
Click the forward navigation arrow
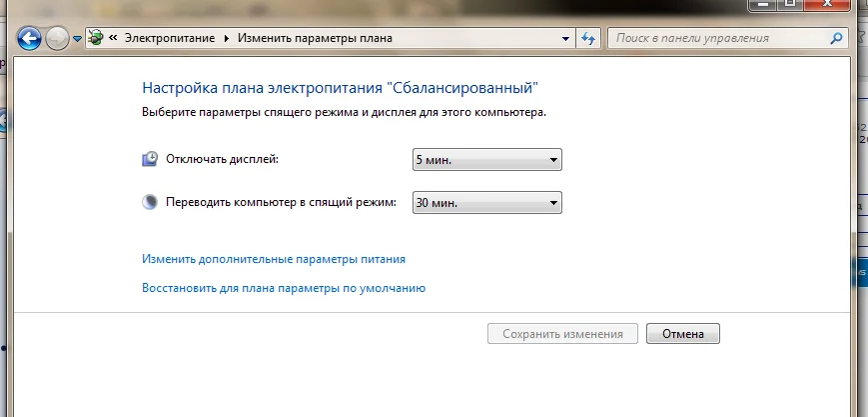(57, 39)
